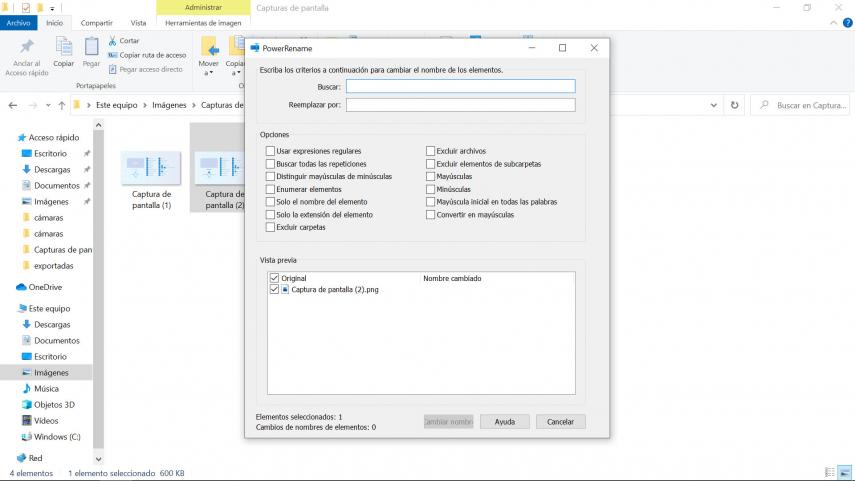Screen dimensions: 855x481
Task: Open Documentos under Acceso rápido
Action: pos(57,185)
